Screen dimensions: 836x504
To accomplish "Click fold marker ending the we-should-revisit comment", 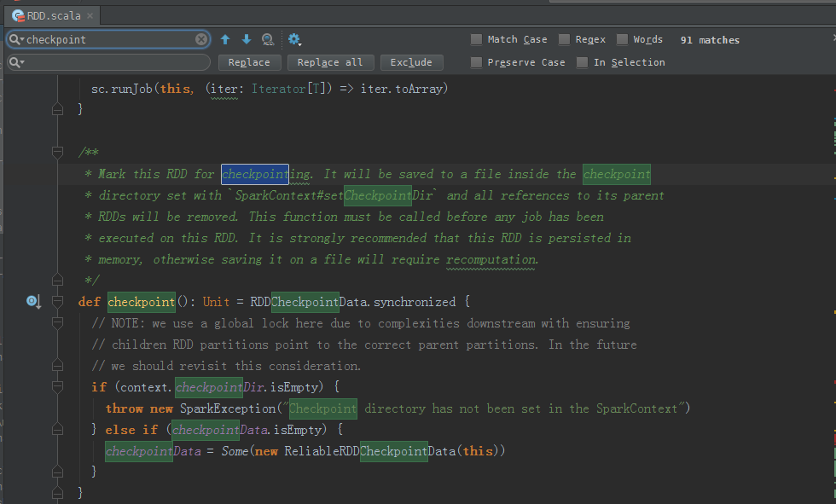I will point(58,366).
